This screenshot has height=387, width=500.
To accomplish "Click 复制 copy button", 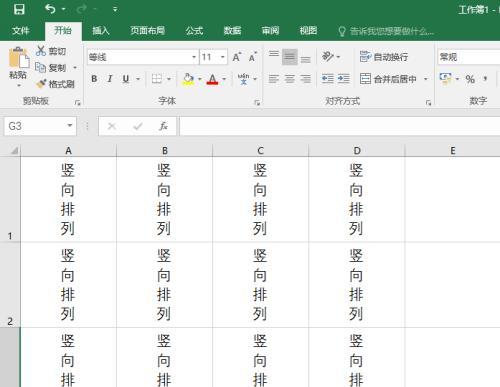I will click(51, 68).
